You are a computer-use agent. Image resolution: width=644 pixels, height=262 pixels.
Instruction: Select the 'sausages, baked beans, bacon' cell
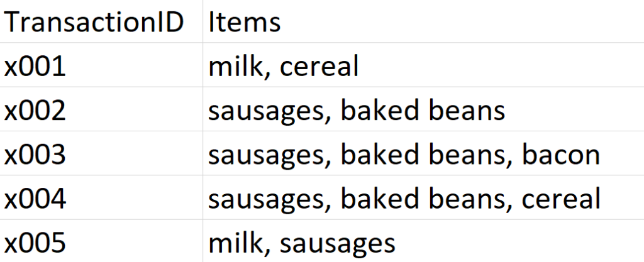[423, 153]
